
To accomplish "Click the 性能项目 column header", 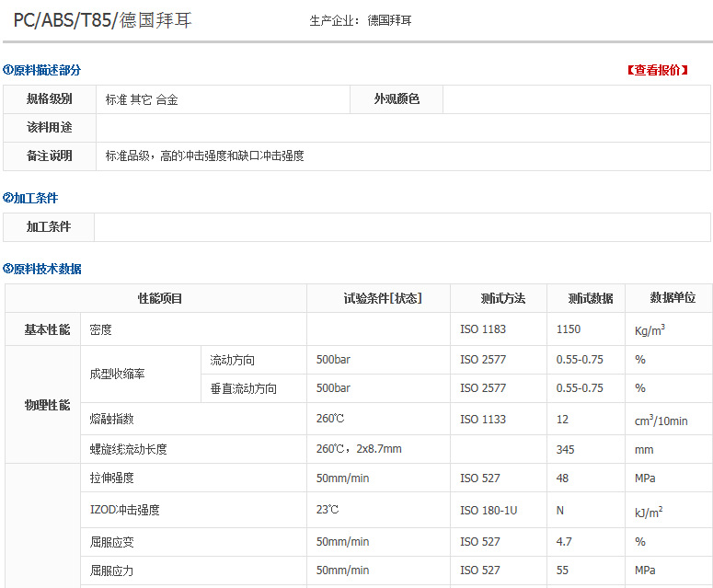I will pos(160,298).
